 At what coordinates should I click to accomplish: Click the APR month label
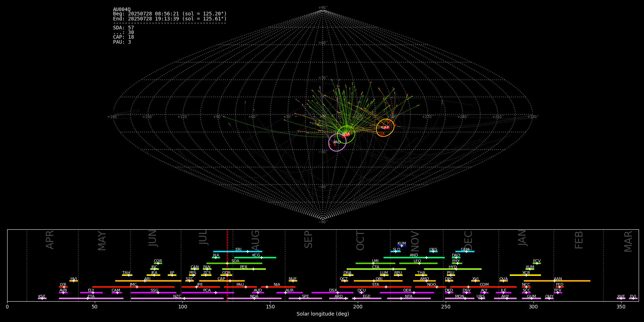coord(50,240)
